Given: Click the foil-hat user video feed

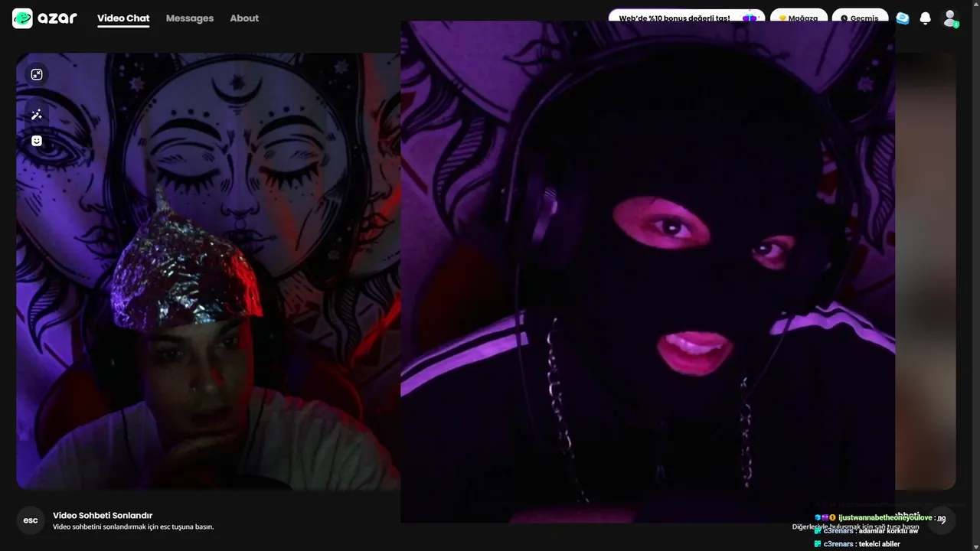Looking at the screenshot, I should tap(208, 271).
